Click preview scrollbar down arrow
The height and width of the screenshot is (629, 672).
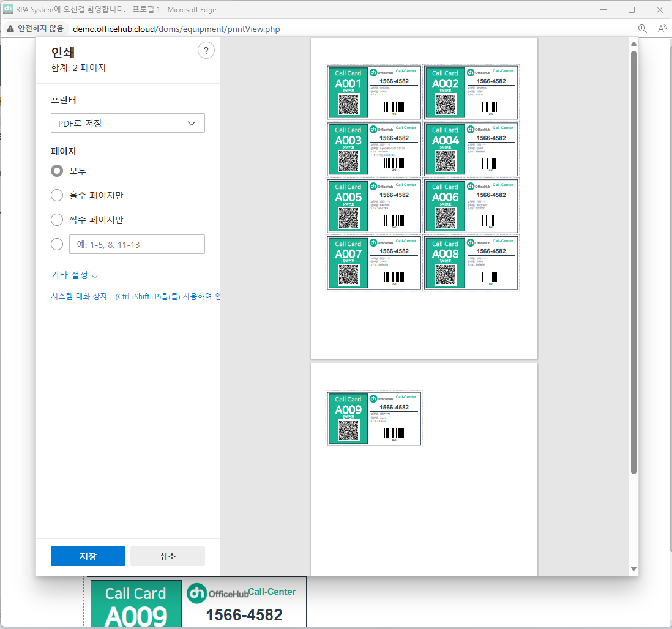[x=633, y=568]
